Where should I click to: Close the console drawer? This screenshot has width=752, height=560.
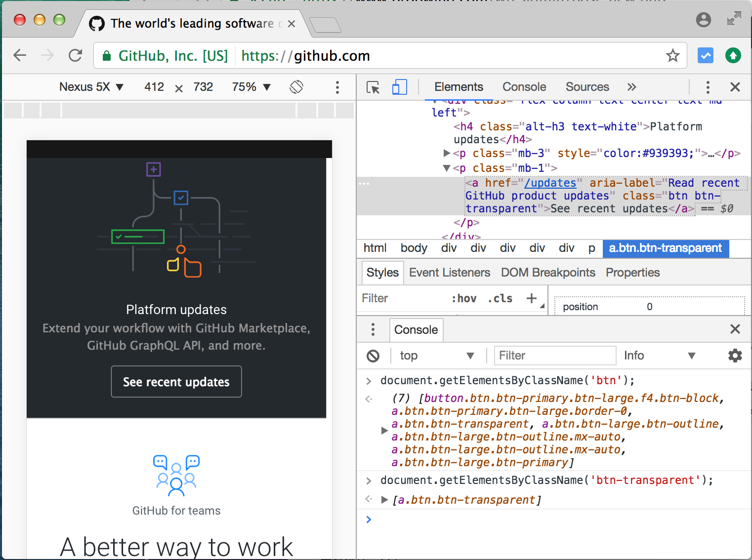coord(735,329)
